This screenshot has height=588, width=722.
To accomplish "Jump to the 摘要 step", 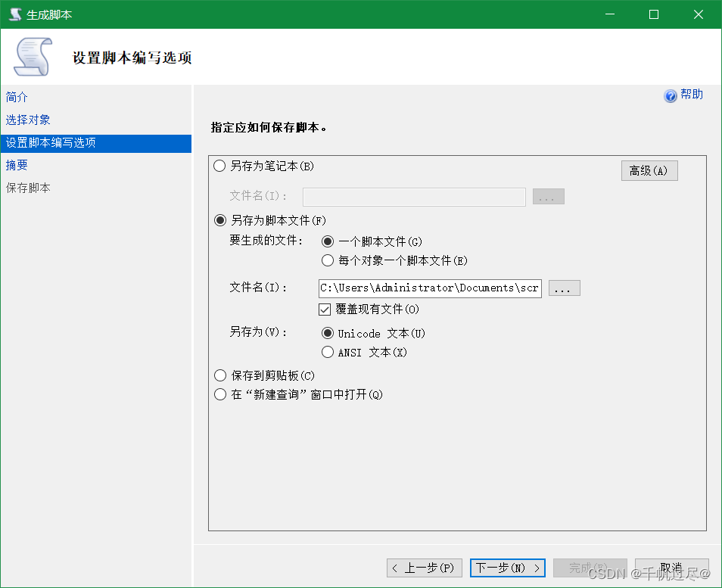I will click(16, 165).
